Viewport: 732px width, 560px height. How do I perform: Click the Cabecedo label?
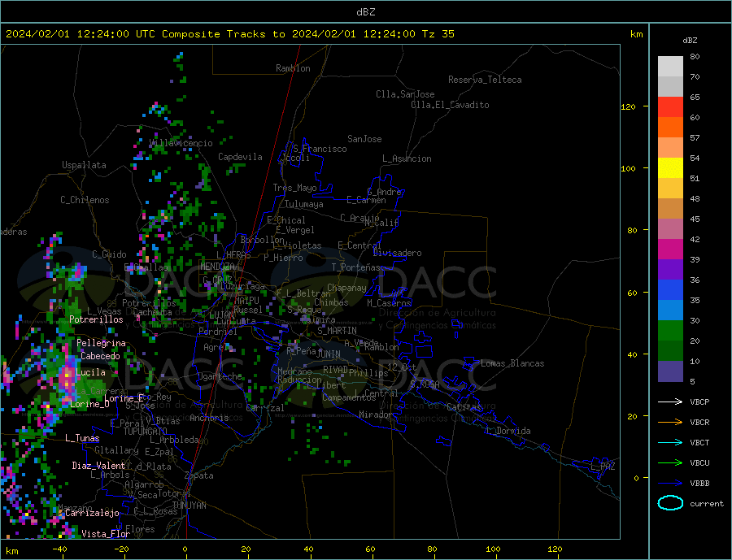click(x=100, y=356)
